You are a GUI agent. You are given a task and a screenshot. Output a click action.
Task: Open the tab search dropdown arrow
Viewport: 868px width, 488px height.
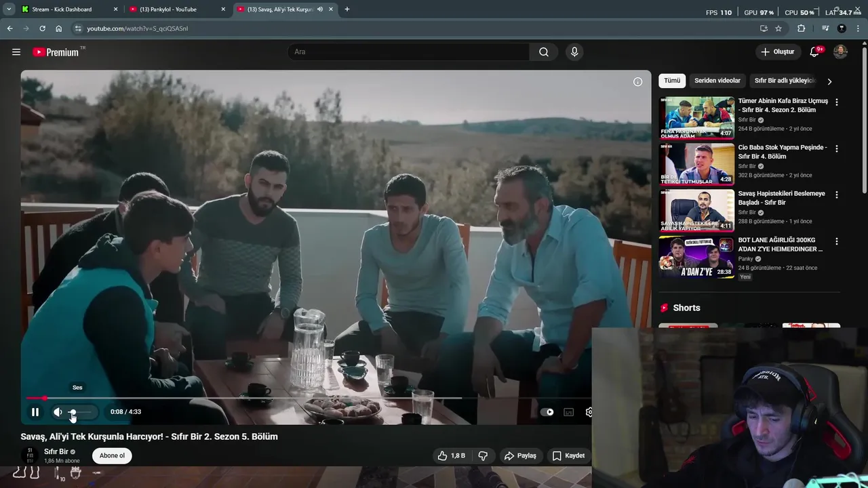tap(9, 9)
